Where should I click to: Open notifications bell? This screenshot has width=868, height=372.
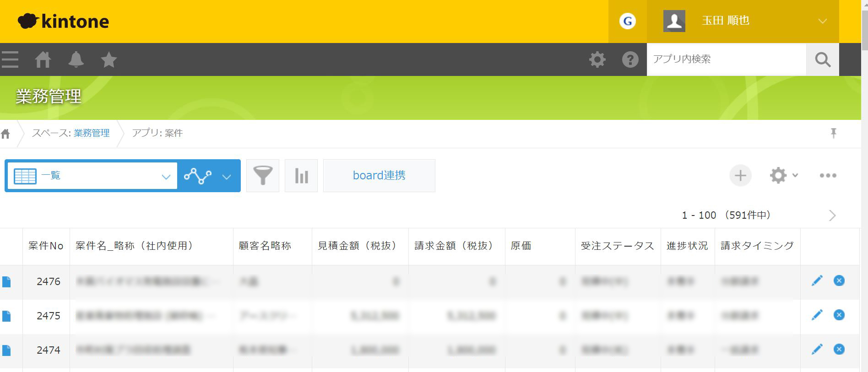[76, 59]
